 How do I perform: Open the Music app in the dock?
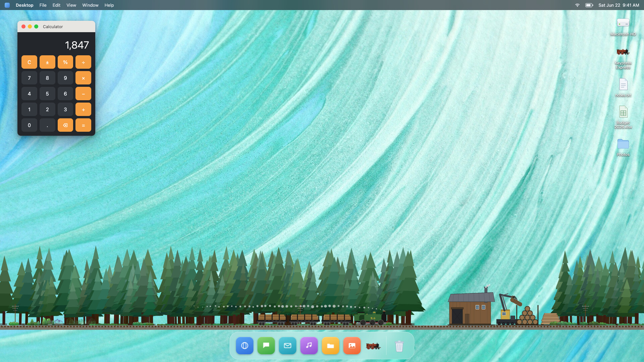tap(309, 346)
